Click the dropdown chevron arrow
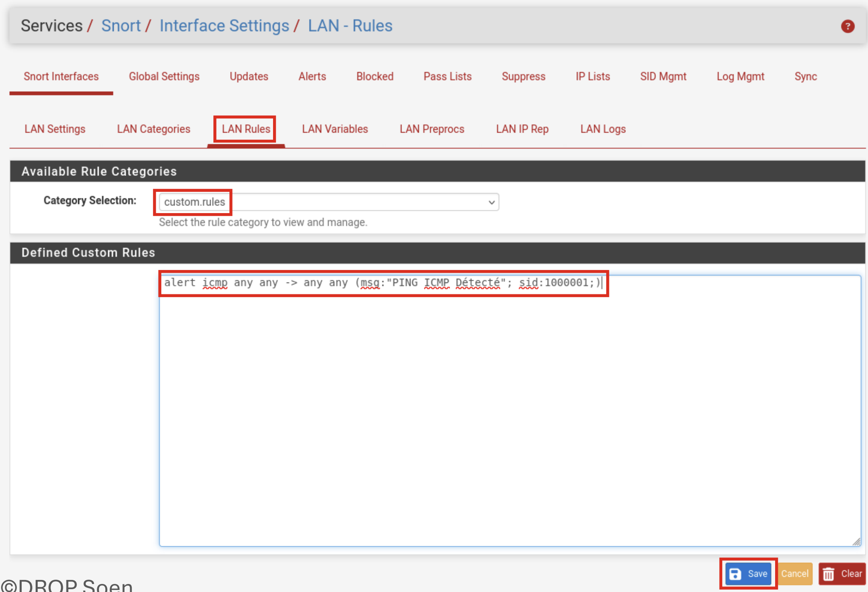Viewport: 868px width, 592px height. click(x=491, y=202)
